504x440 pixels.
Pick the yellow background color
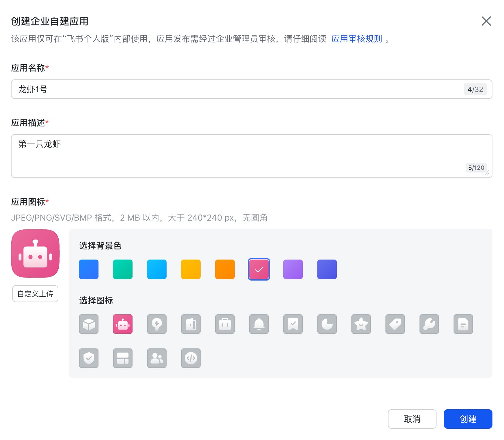click(191, 269)
